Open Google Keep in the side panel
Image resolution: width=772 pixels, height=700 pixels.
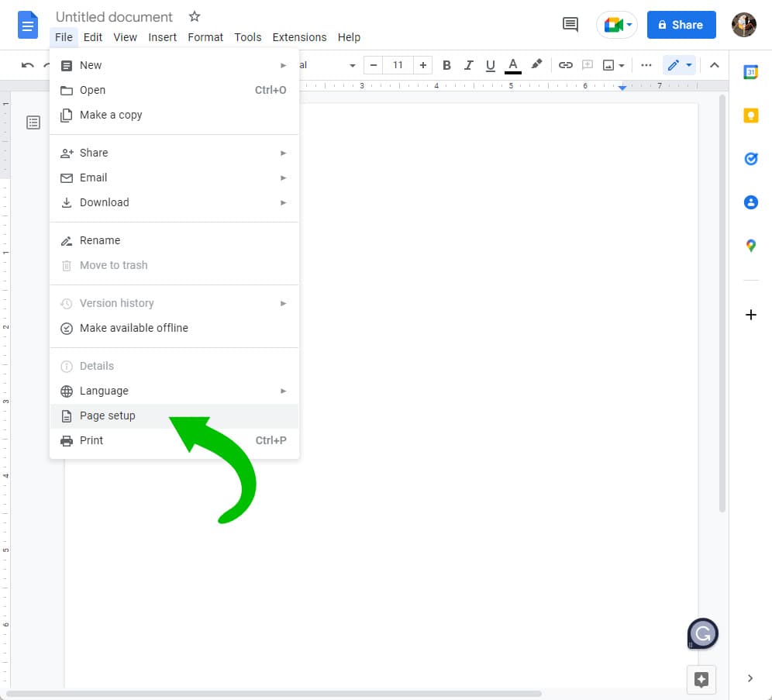click(750, 115)
